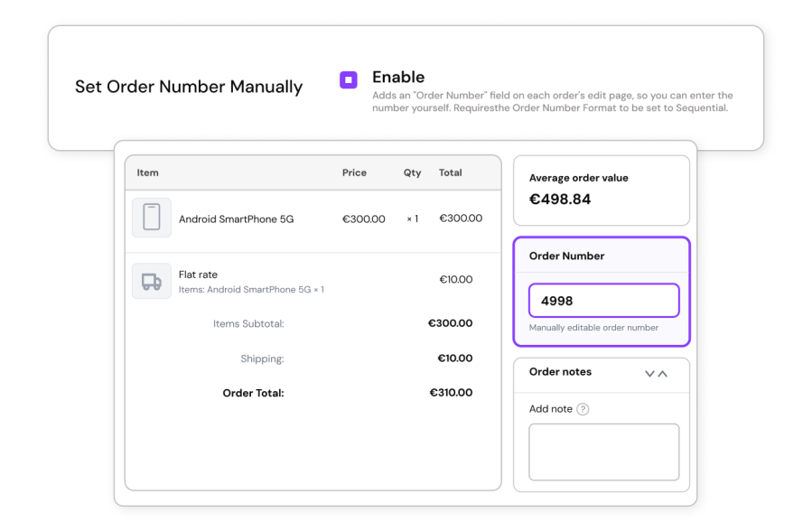Click the Android SmartPhone 5G item name
Image resolution: width=812 pixels, height=531 pixels.
236,219
